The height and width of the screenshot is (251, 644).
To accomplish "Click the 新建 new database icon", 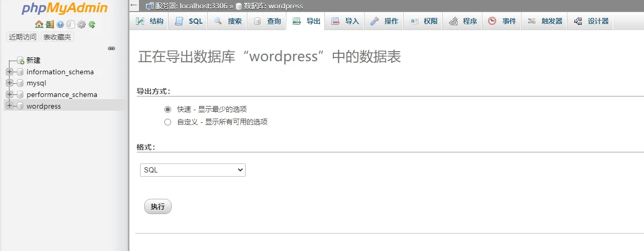I will pyautogui.click(x=21, y=61).
